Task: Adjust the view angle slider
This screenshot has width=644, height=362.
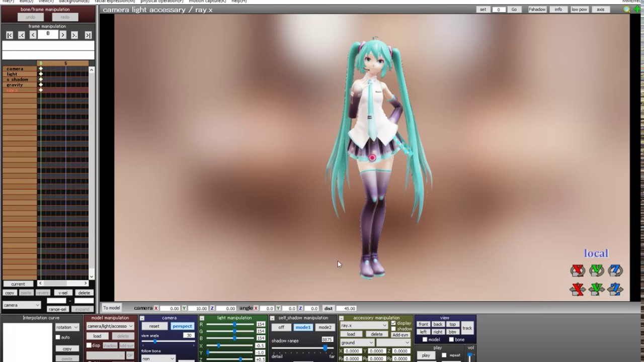Action: tap(168, 341)
